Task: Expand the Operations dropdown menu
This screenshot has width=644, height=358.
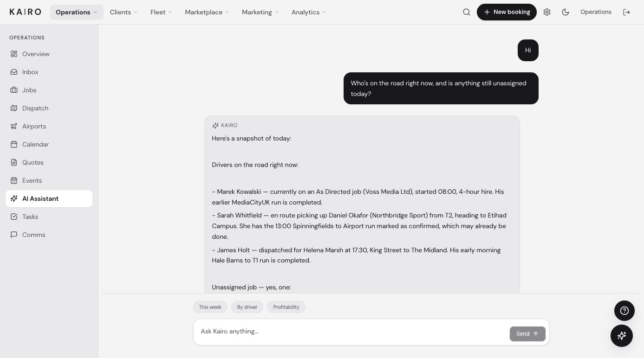Action: tap(77, 12)
